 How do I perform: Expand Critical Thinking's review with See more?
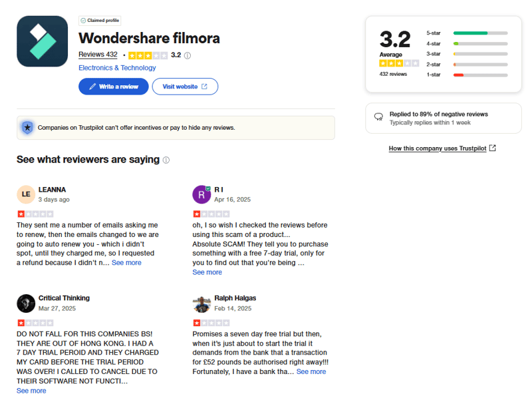tap(31, 391)
